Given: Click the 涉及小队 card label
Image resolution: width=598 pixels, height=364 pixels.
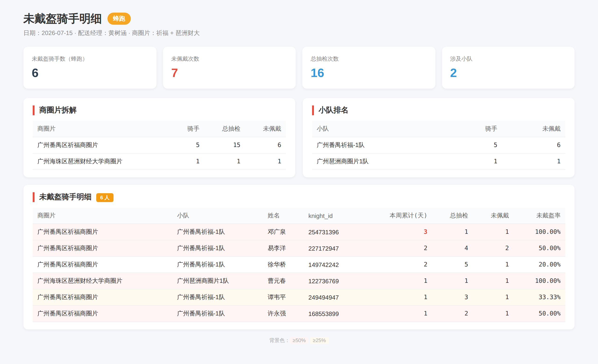Looking at the screenshot, I should 461,59.
